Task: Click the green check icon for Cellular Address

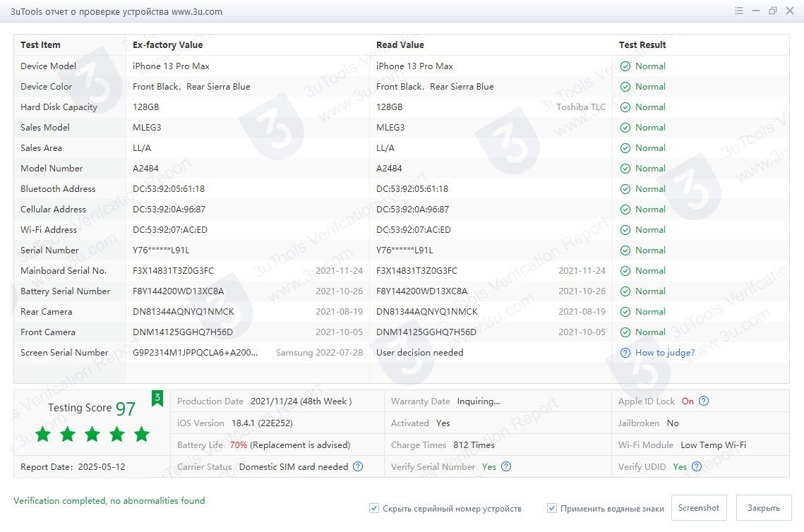Action: (x=625, y=210)
